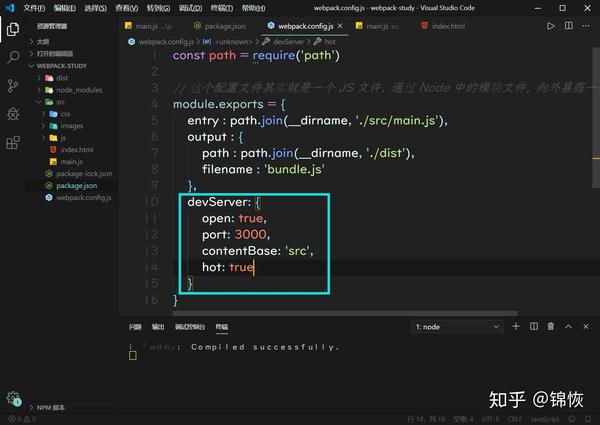Viewport: 600px width, 425px height.
Task: Click the UTF-8 encoding in status bar
Action: (490, 419)
